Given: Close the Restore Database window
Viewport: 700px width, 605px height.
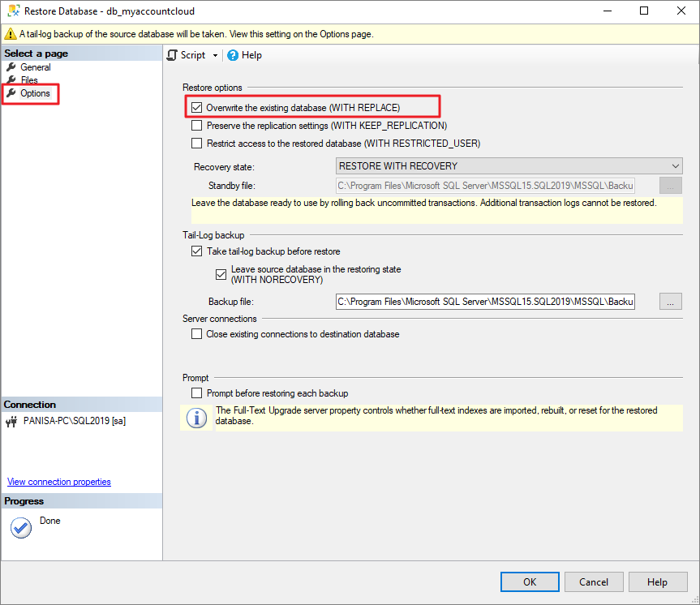Looking at the screenshot, I should (681, 11).
